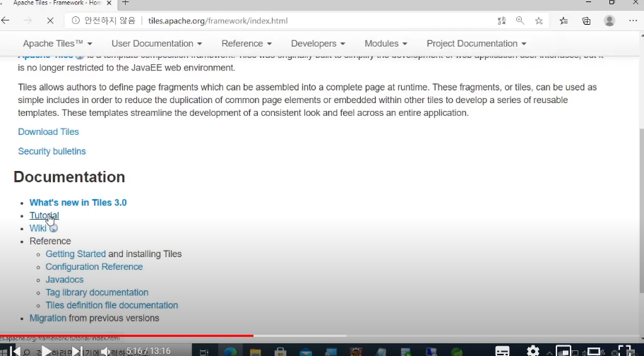Open the Migration link
This screenshot has height=356, width=644.
pos(47,318)
